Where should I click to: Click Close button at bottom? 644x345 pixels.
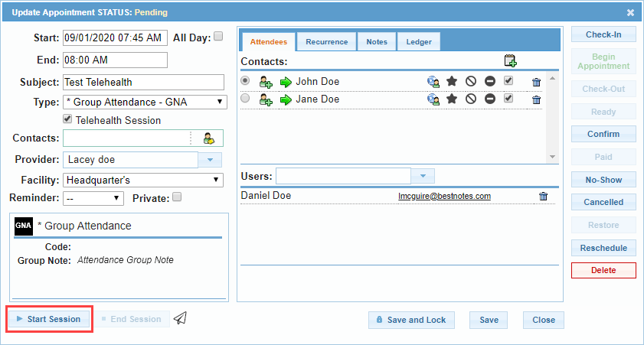tap(544, 320)
